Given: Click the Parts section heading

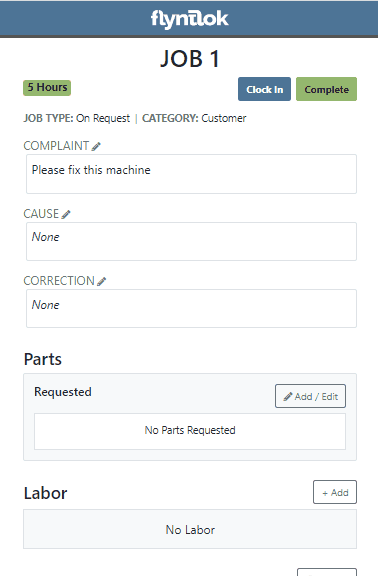Looking at the screenshot, I should point(43,359).
